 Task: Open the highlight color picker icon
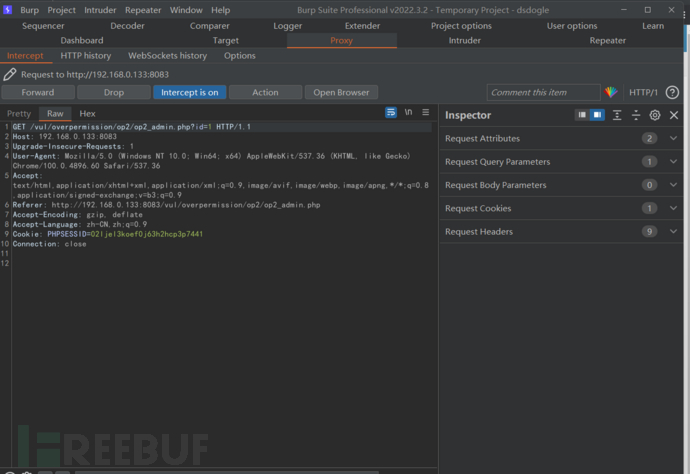(611, 92)
